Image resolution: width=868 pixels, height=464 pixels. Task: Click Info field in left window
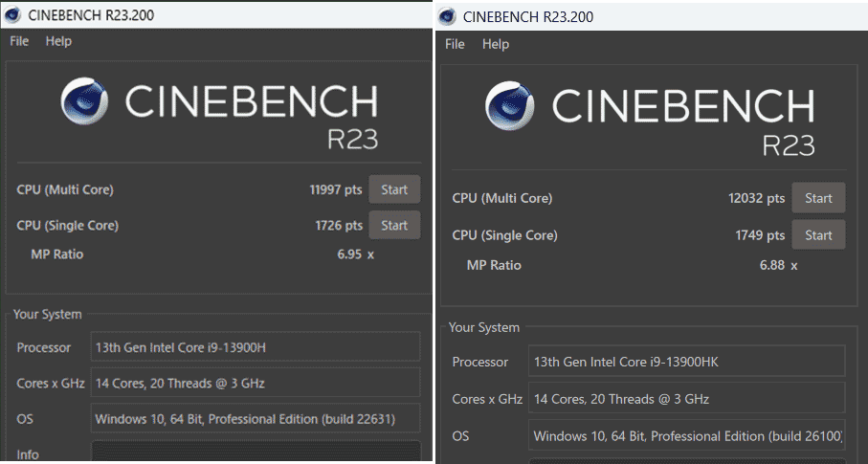pos(256,451)
